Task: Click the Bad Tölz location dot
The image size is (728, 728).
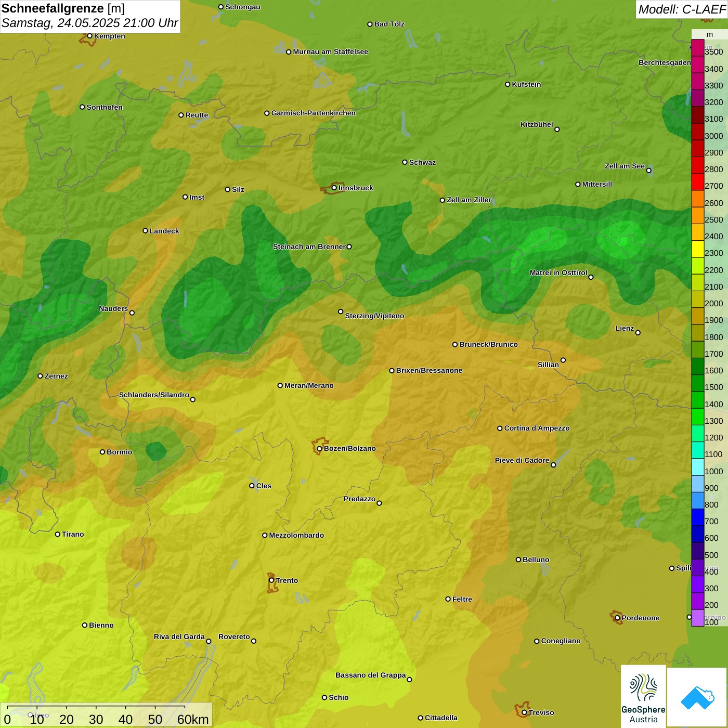Action: click(370, 24)
